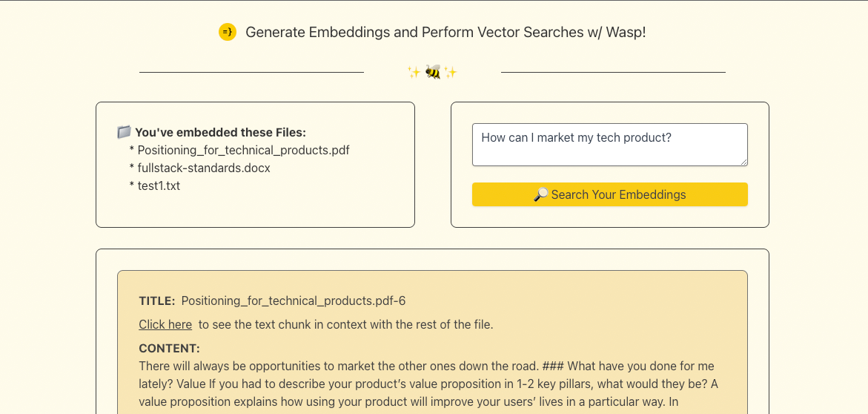
Task: Click the resize handle of the query textarea
Action: pos(743,162)
